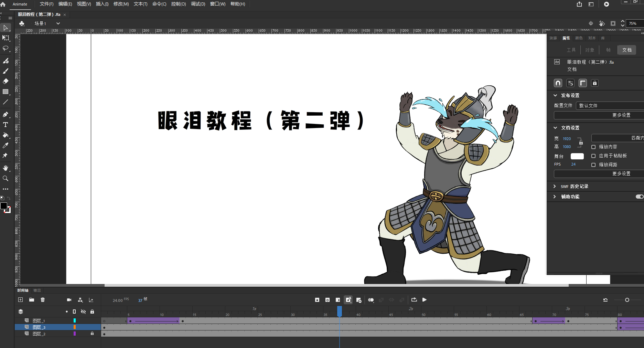Select the Rotation tool near zoom
The image size is (644, 348).
(x=602, y=23)
